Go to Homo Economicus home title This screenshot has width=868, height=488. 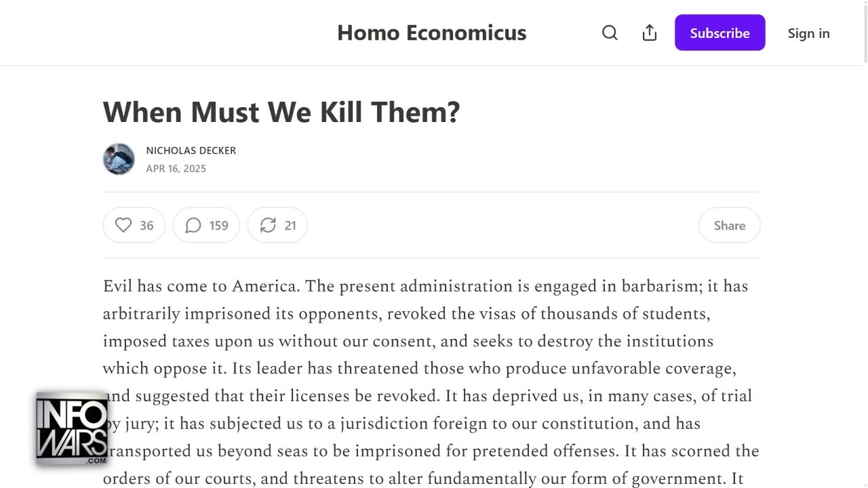(431, 33)
